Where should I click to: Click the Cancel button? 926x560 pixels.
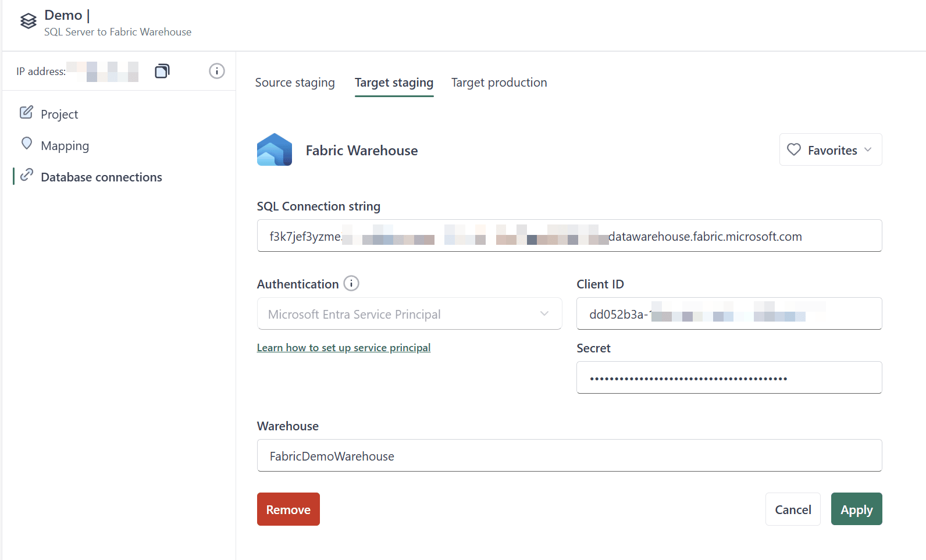(x=792, y=509)
